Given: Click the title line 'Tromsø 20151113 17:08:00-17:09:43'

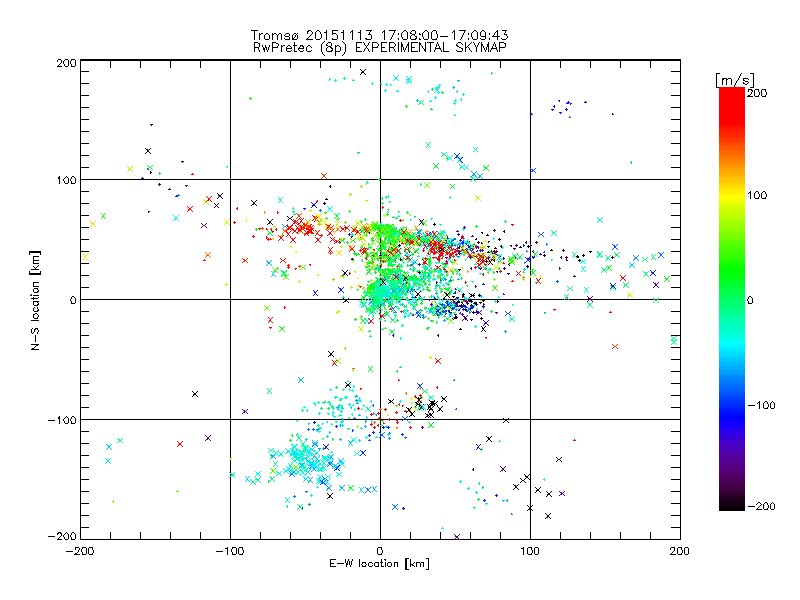Looking at the screenshot, I should pos(380,35).
